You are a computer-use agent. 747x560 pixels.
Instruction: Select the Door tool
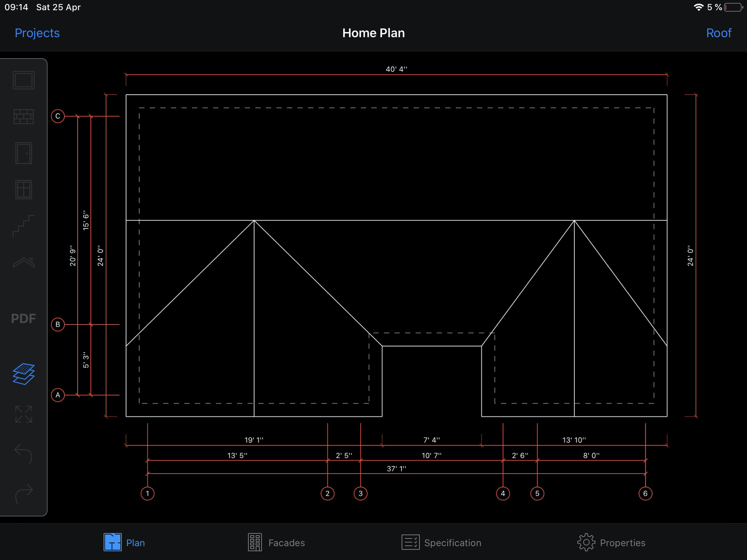tap(24, 153)
